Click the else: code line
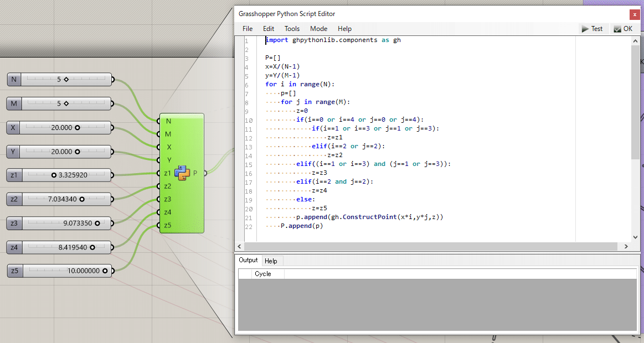This screenshot has height=343, width=644. pos(306,199)
